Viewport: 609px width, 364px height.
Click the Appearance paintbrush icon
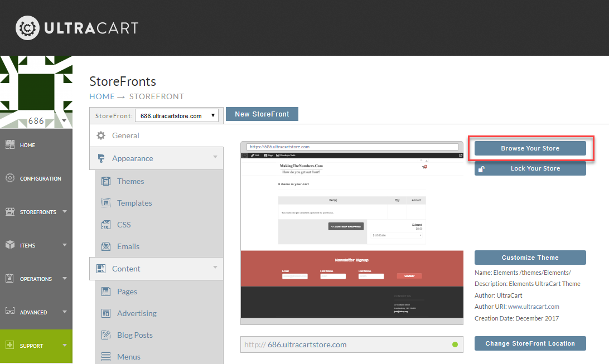[101, 158]
